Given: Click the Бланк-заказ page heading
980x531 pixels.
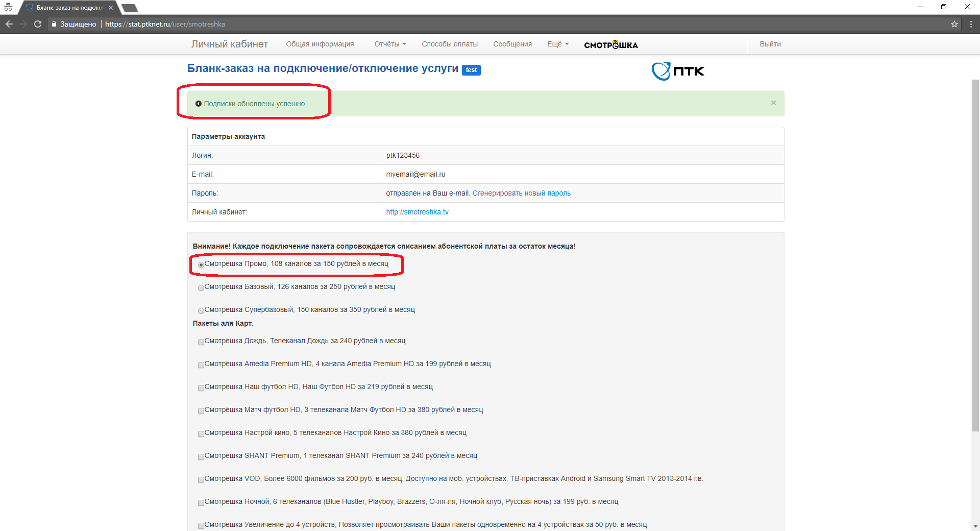Looking at the screenshot, I should coord(323,68).
